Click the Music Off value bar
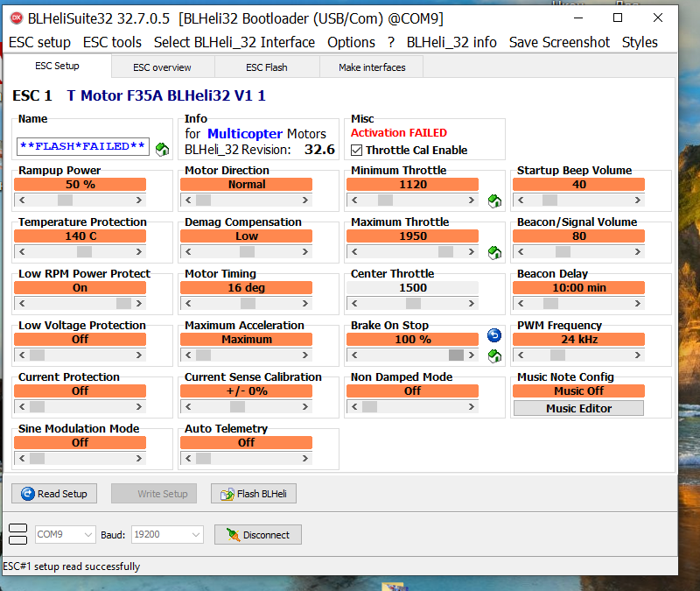The width and height of the screenshot is (700, 591). 578,390
